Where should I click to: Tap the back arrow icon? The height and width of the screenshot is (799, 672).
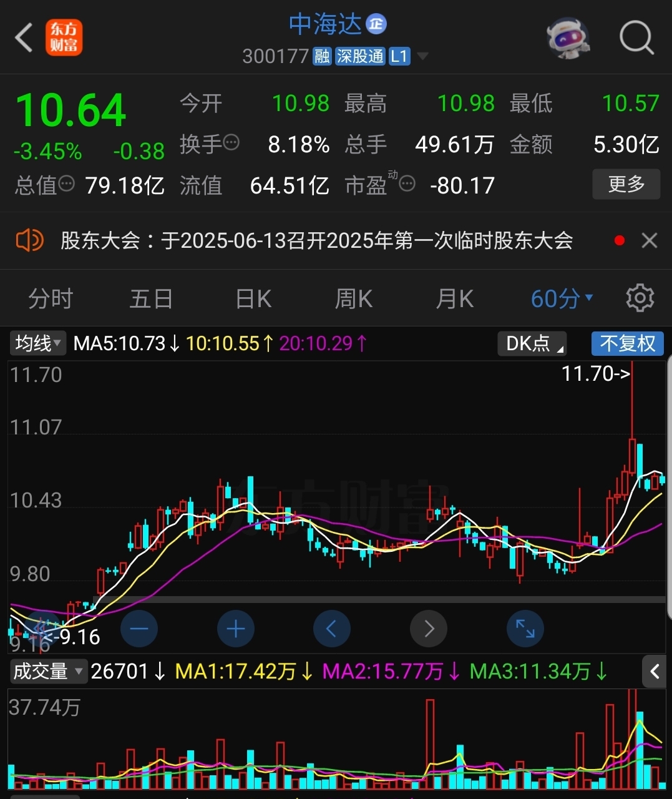(x=24, y=37)
